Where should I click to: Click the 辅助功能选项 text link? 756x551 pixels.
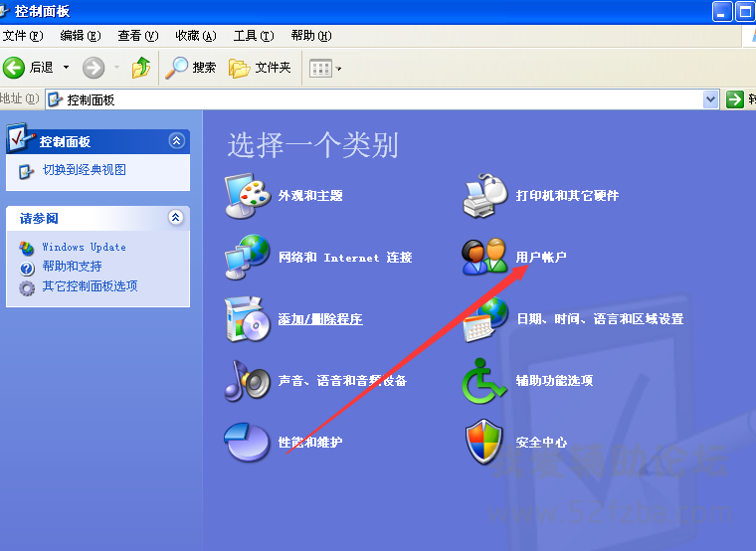pos(554,381)
